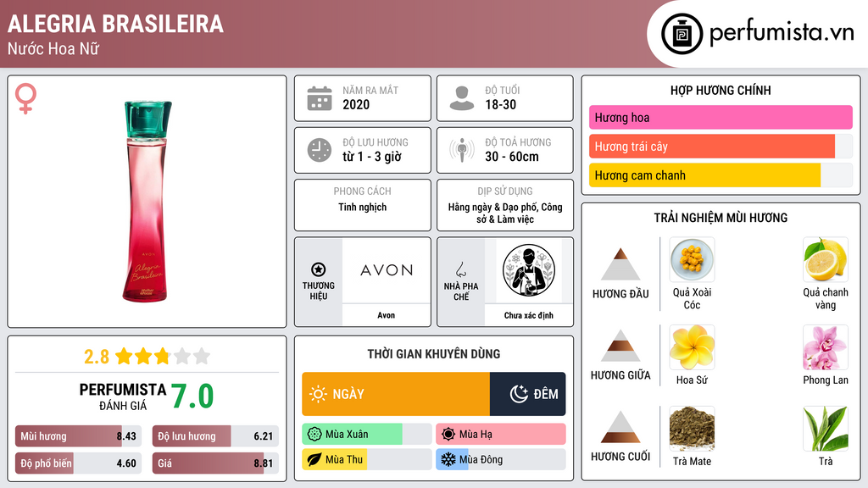This screenshot has width=868, height=488.
Task: Open the Quả Xoài Cóc note image
Action: click(x=692, y=259)
